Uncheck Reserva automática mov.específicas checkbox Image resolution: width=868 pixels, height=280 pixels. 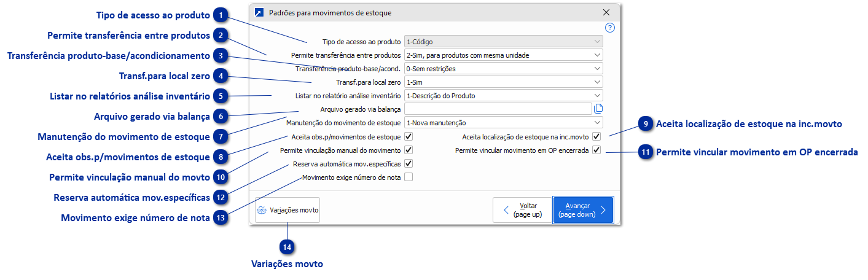[x=409, y=164]
